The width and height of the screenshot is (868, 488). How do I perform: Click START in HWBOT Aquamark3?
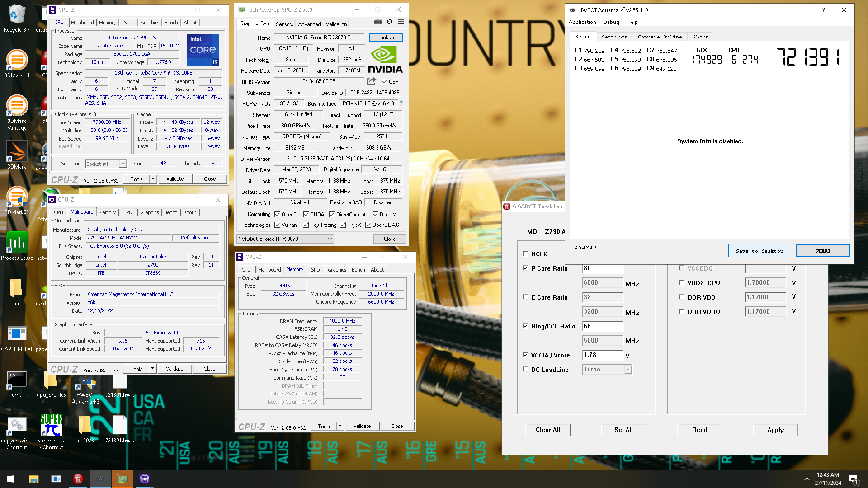pyautogui.click(x=822, y=251)
